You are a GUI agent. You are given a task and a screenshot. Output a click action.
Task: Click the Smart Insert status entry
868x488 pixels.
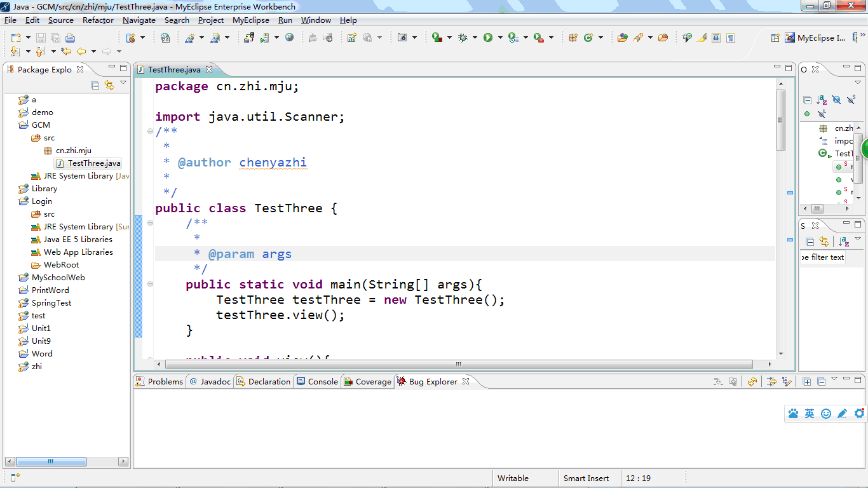click(x=586, y=478)
